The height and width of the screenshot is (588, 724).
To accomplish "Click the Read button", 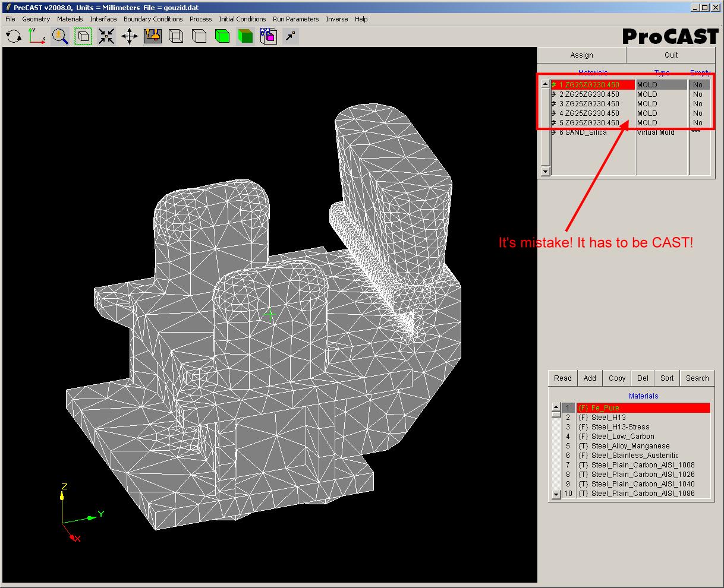I will click(563, 378).
